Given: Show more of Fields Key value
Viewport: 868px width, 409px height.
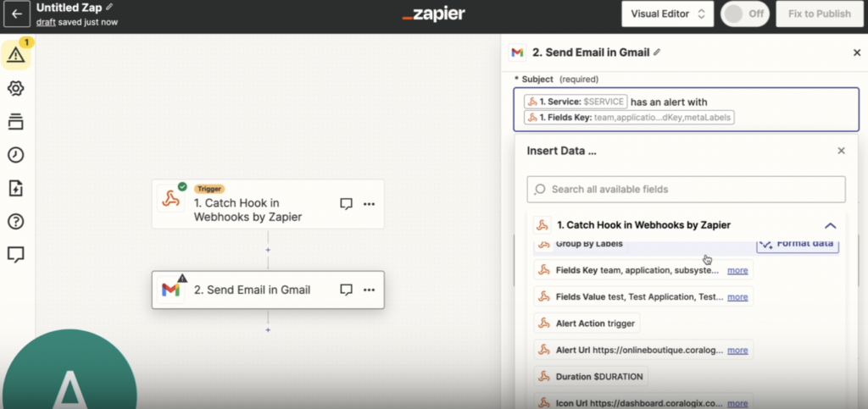Looking at the screenshot, I should tap(737, 270).
